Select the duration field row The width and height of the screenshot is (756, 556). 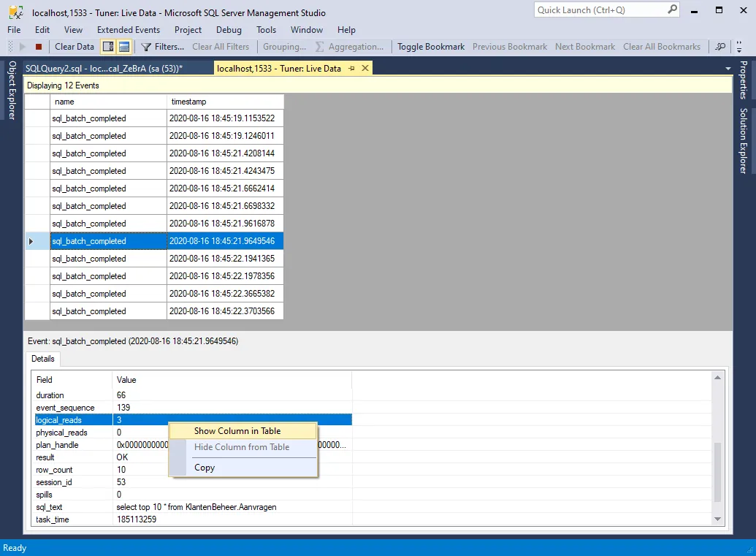click(x=194, y=395)
